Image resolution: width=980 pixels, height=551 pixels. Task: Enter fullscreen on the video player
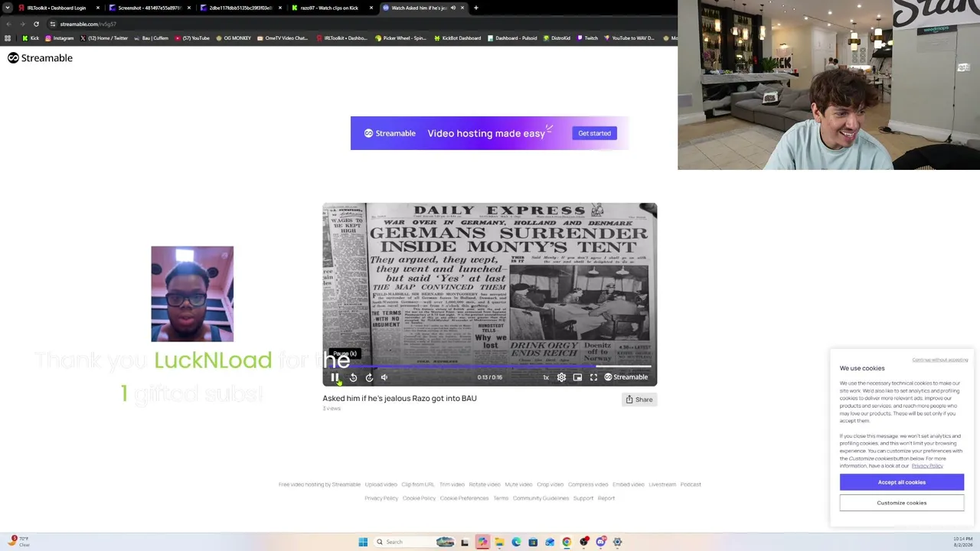pos(593,377)
